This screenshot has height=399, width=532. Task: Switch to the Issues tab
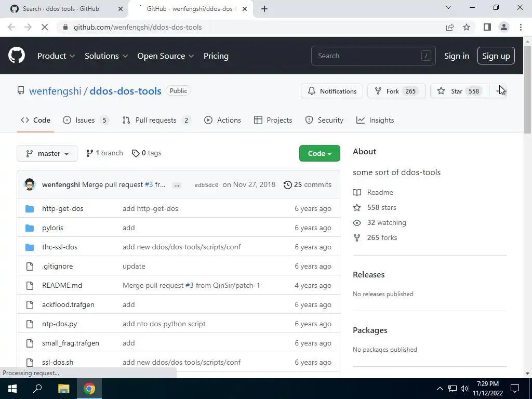coord(86,120)
